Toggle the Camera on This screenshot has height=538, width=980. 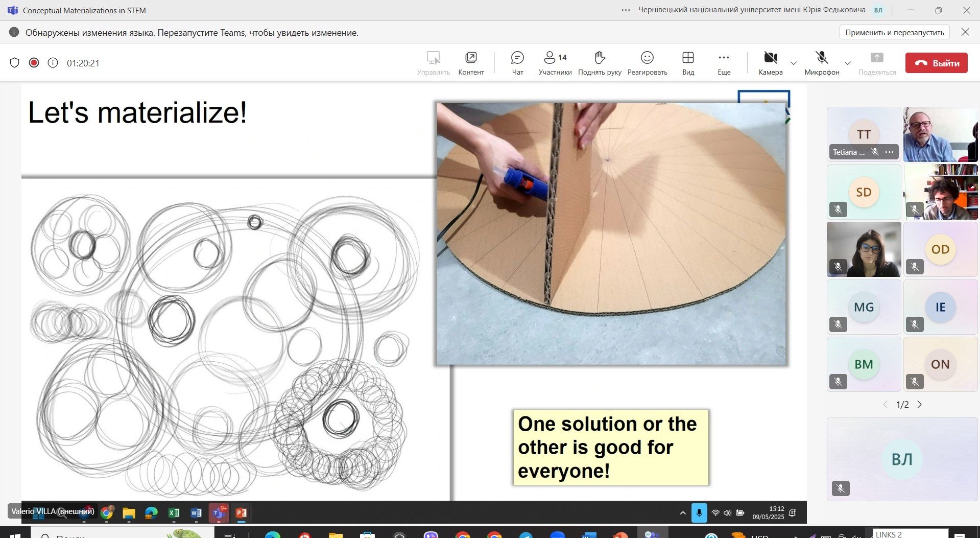[x=771, y=63]
